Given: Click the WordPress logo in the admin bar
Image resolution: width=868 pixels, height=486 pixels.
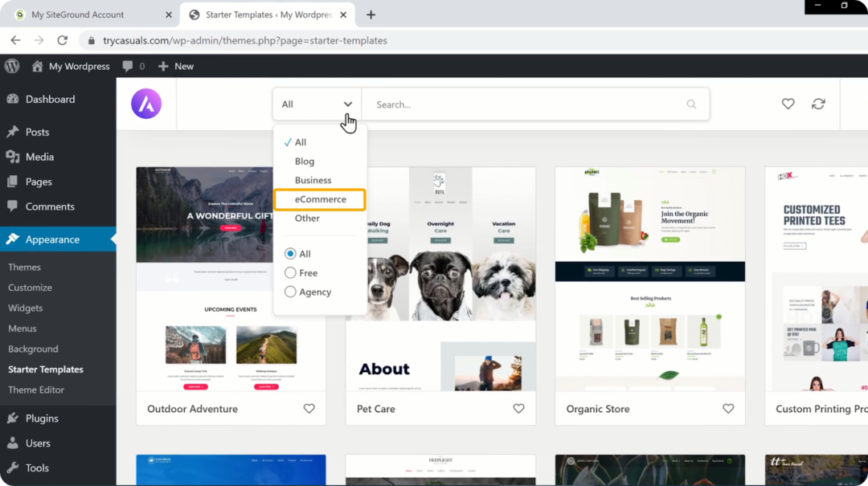Looking at the screenshot, I should (10, 66).
